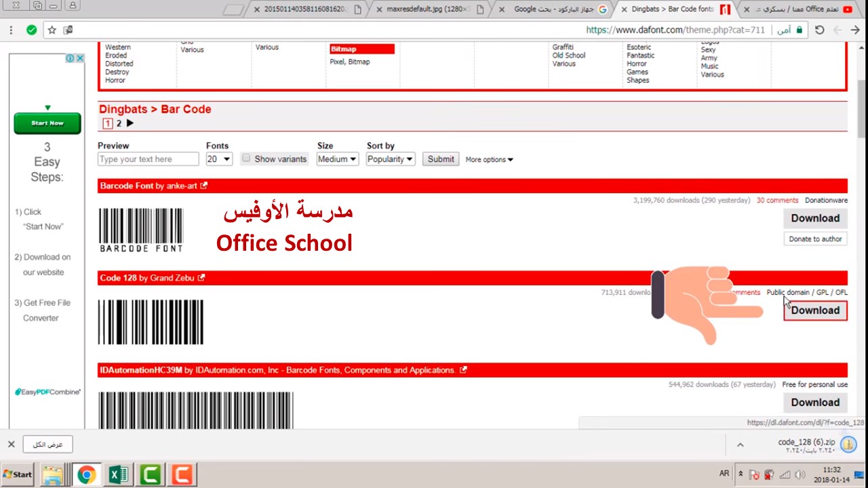868x488 pixels.
Task: Download the Barcode Font by anke-art
Action: click(x=815, y=218)
